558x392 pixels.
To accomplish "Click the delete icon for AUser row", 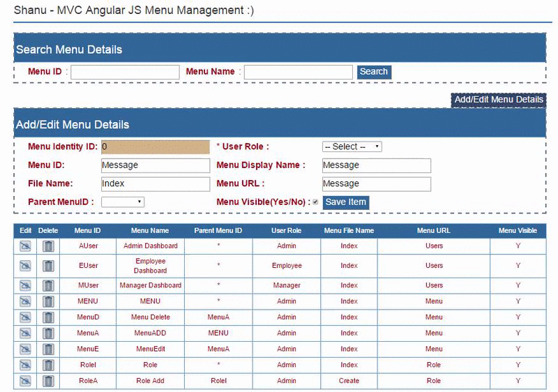I will click(x=48, y=246).
